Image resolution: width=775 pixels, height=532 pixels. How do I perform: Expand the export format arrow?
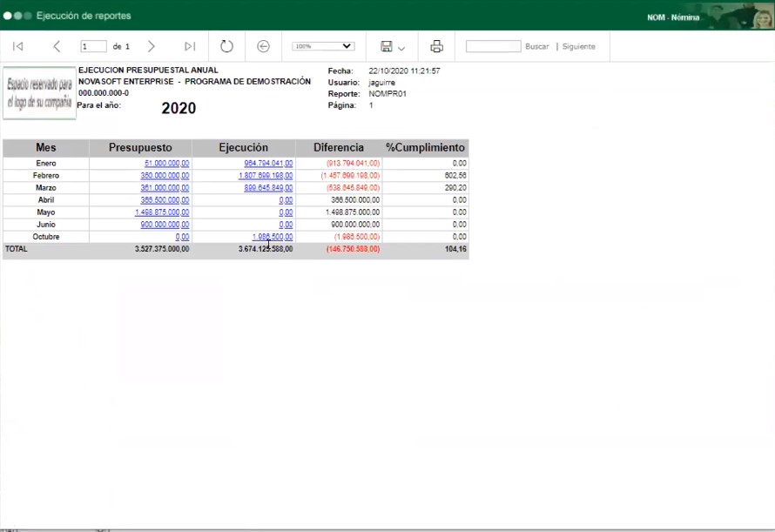click(x=401, y=48)
